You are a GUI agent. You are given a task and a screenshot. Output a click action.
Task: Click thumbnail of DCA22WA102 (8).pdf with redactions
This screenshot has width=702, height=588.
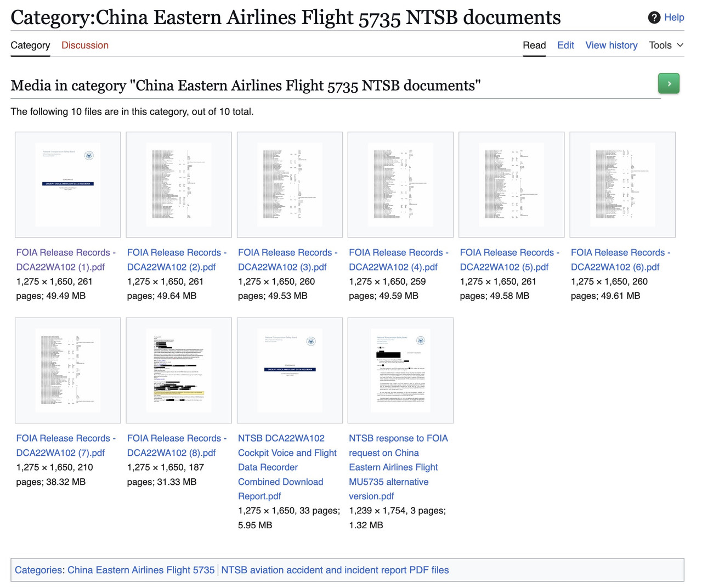pyautogui.click(x=179, y=370)
